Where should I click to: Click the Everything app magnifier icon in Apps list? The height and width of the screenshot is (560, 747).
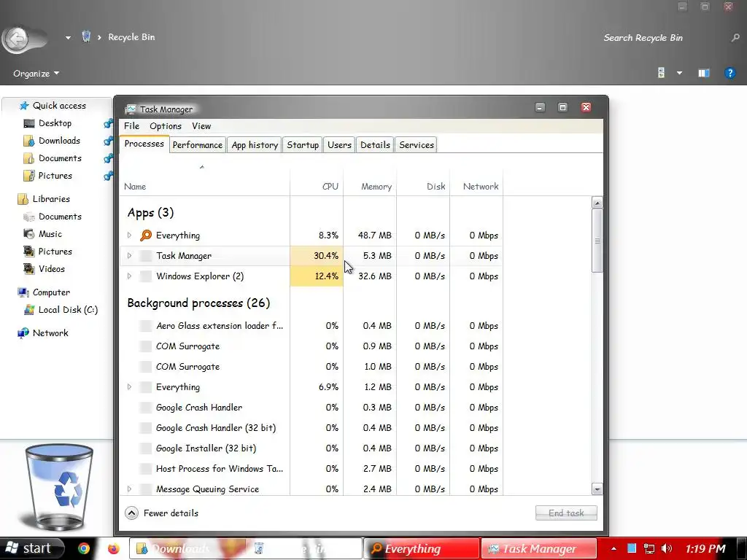pyautogui.click(x=146, y=236)
